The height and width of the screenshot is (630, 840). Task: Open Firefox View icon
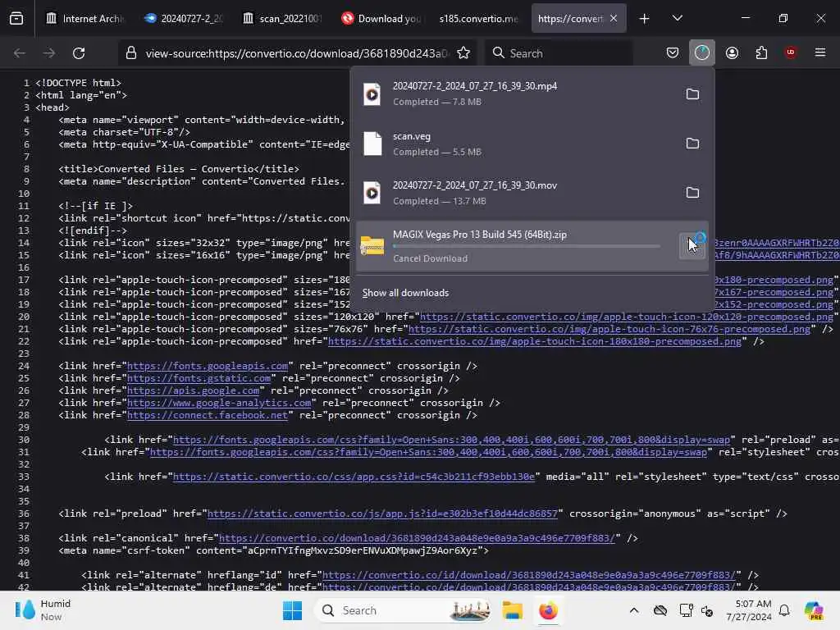click(16, 19)
